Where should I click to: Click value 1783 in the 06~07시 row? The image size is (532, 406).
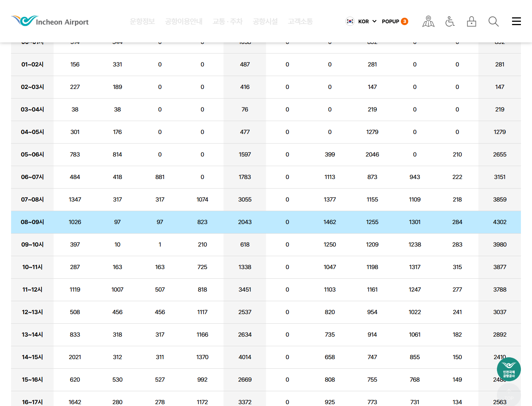pos(245,177)
